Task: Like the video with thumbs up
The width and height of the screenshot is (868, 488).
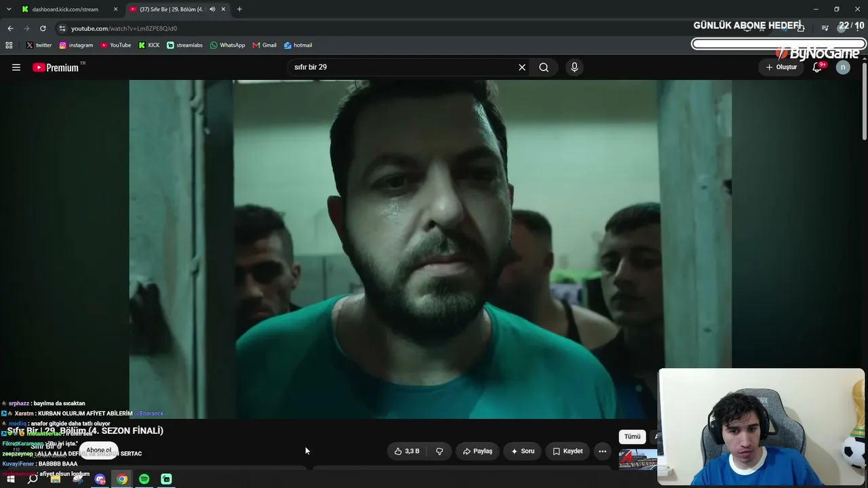Action: point(407,451)
